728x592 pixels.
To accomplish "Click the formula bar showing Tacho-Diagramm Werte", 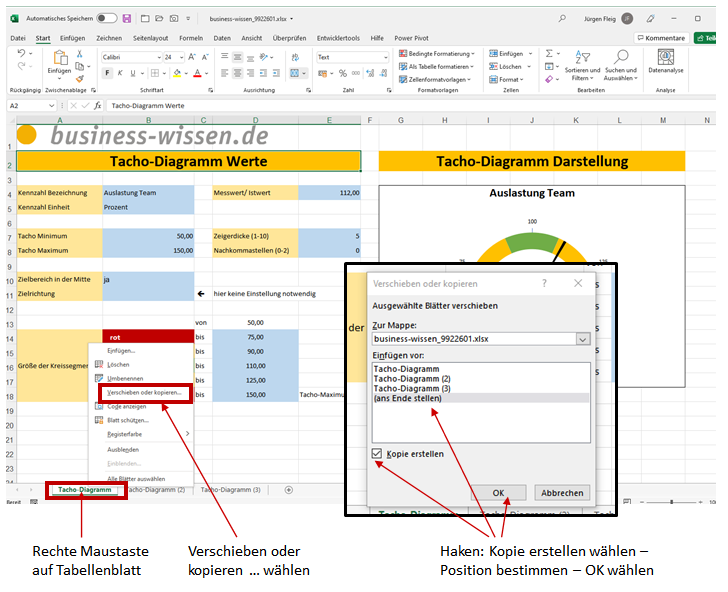I will (411, 106).
